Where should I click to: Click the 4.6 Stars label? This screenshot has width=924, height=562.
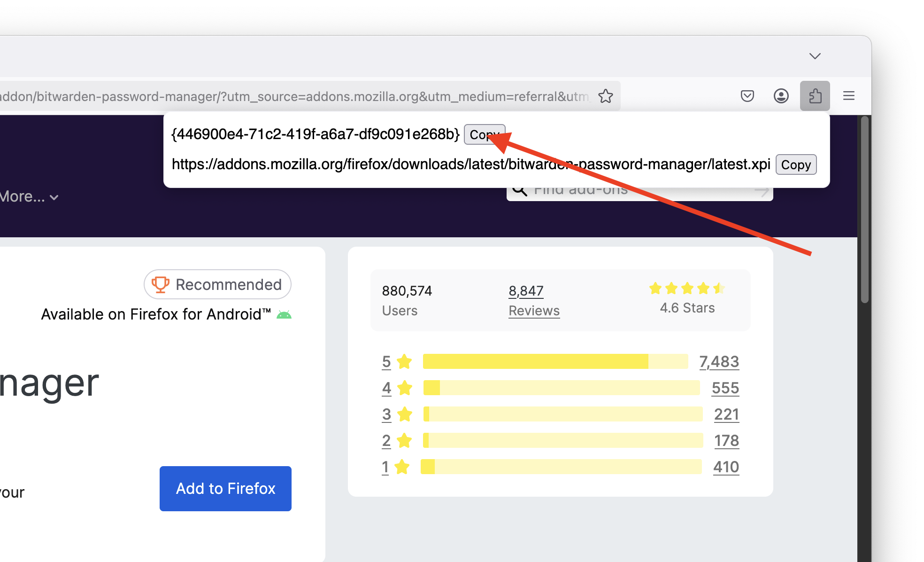[x=687, y=308]
